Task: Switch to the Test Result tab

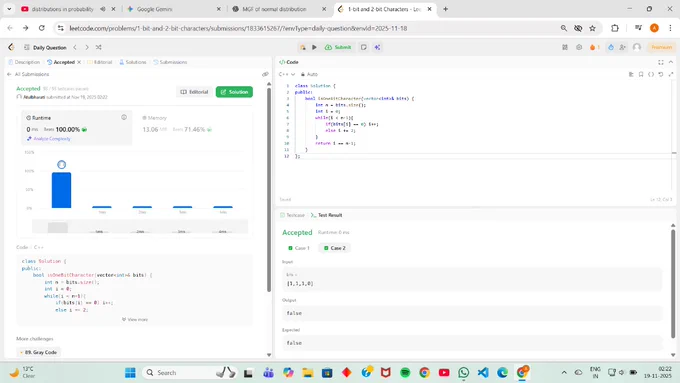Action: (326, 215)
